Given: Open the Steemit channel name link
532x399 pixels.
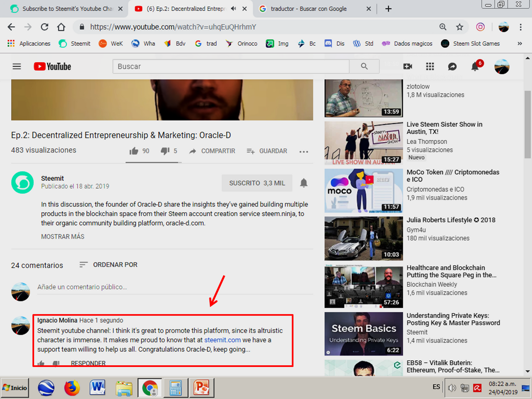Looking at the screenshot, I should click(x=52, y=178).
